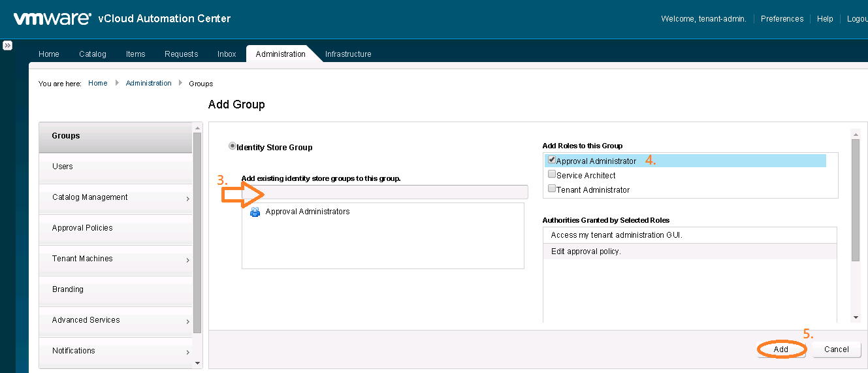Image resolution: width=868 pixels, height=373 pixels.
Task: Open Tenant Machines menu item
Action: [x=116, y=259]
